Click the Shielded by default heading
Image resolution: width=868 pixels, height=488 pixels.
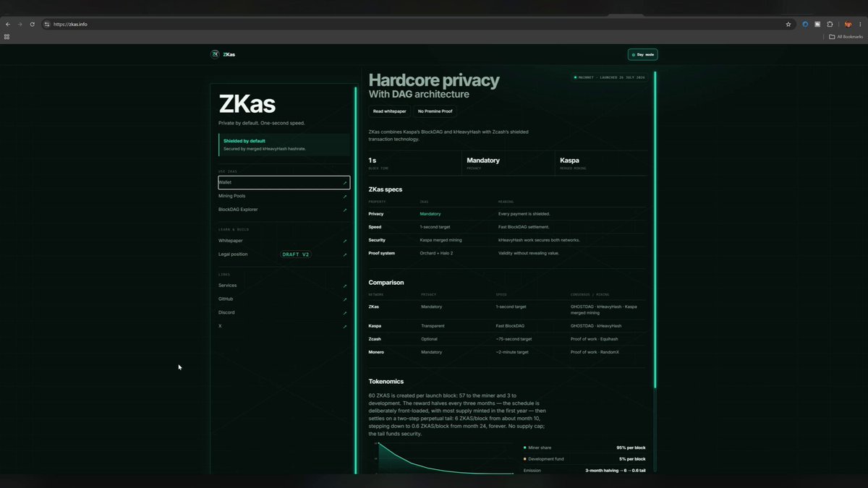244,140
